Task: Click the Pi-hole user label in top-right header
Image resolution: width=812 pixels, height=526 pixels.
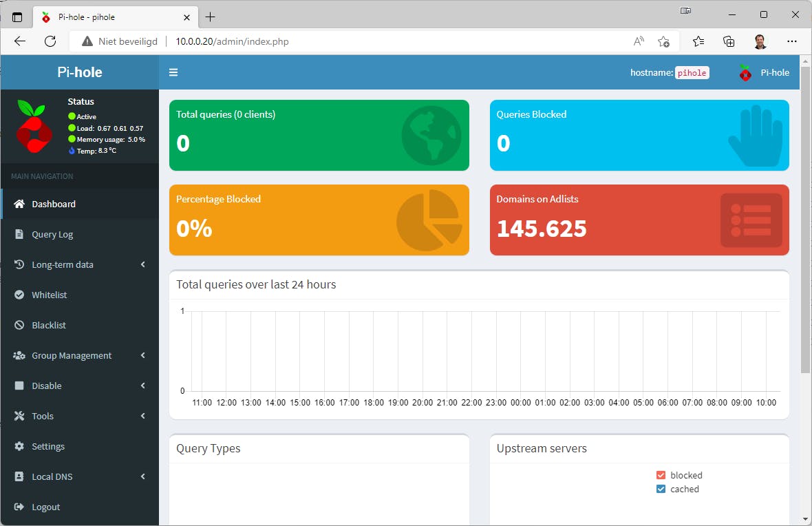Action: 775,73
